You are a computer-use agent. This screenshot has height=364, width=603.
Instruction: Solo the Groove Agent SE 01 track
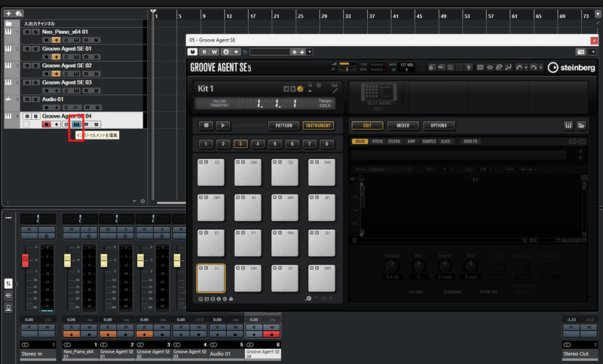pos(35,49)
